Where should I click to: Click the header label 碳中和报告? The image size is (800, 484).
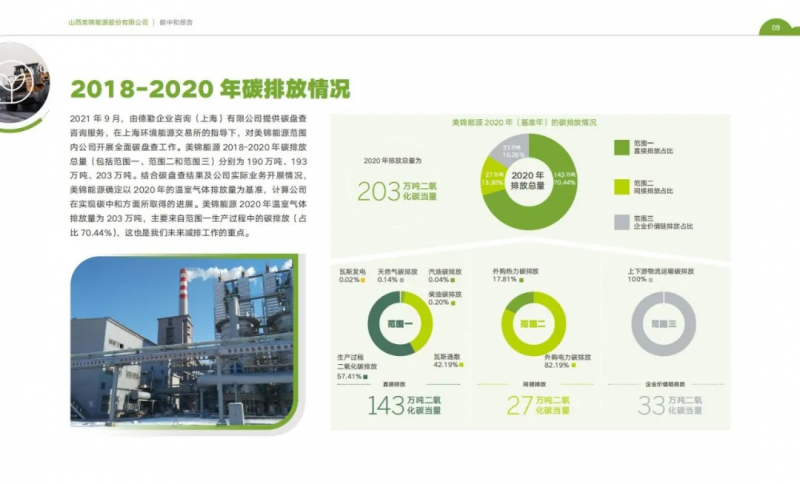coord(176,22)
